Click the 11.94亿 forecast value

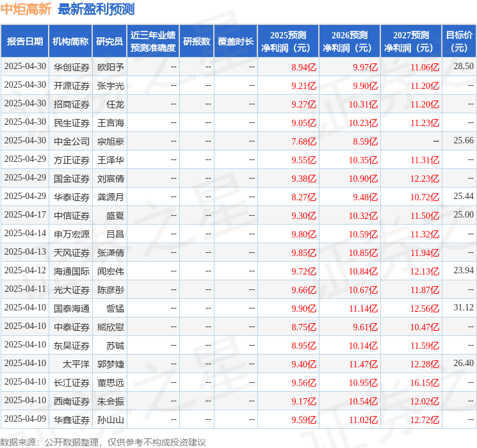(x=424, y=253)
